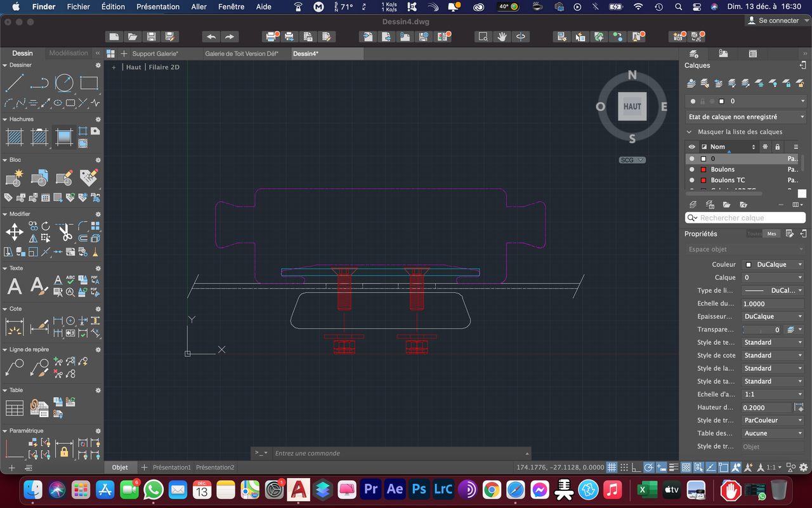Viewport: 812px width, 508px height.
Task: Toggle the Mes properties filter
Action: click(771, 234)
